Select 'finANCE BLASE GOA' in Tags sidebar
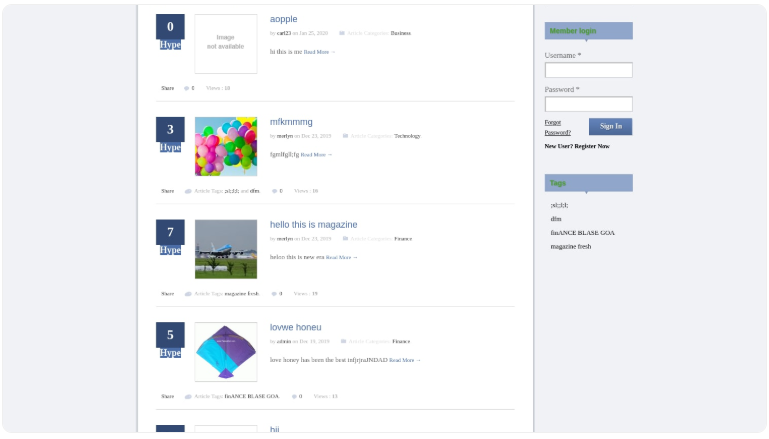The image size is (769, 439). click(582, 233)
